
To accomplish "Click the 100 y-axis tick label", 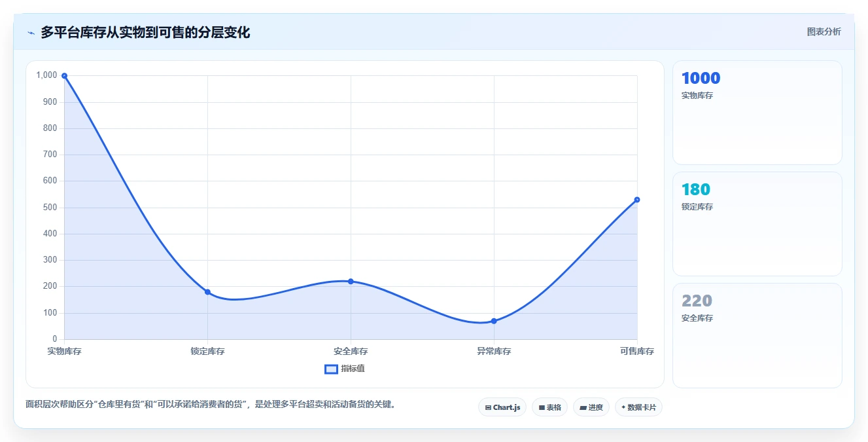I will click(x=50, y=313).
